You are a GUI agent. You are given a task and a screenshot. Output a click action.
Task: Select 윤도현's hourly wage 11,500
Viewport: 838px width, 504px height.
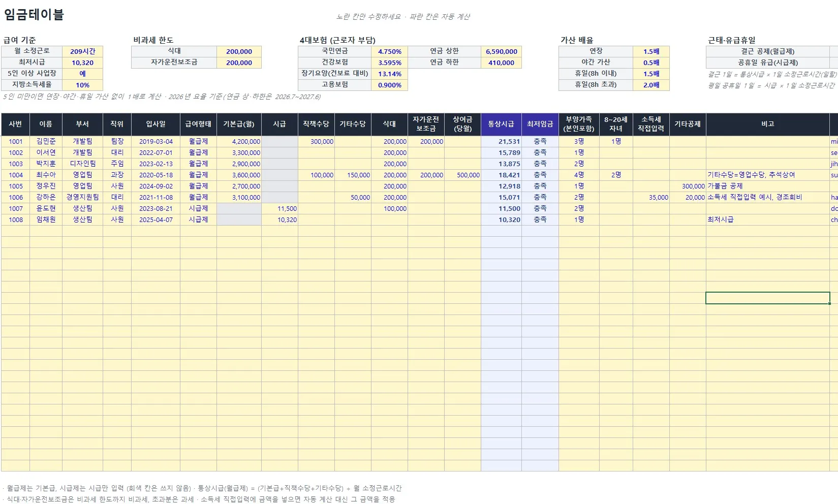[x=280, y=208]
